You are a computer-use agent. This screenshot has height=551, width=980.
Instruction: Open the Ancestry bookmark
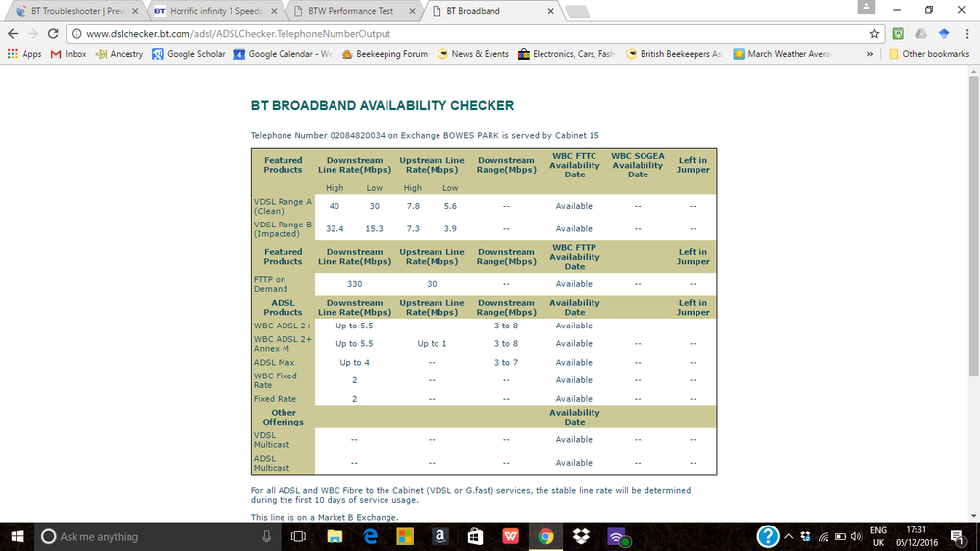click(x=120, y=54)
